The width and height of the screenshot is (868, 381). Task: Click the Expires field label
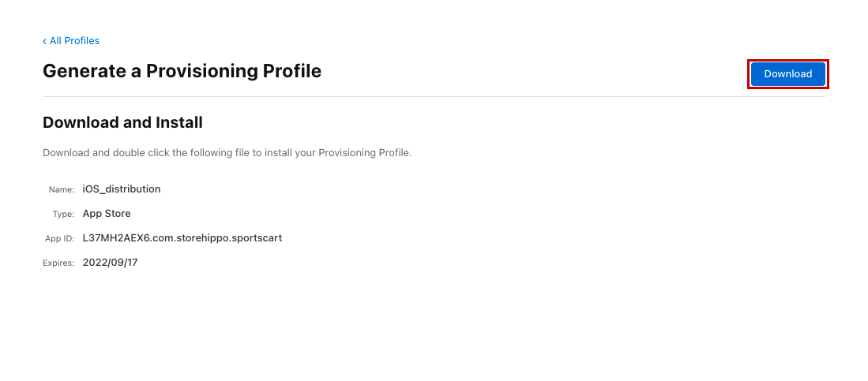point(58,263)
